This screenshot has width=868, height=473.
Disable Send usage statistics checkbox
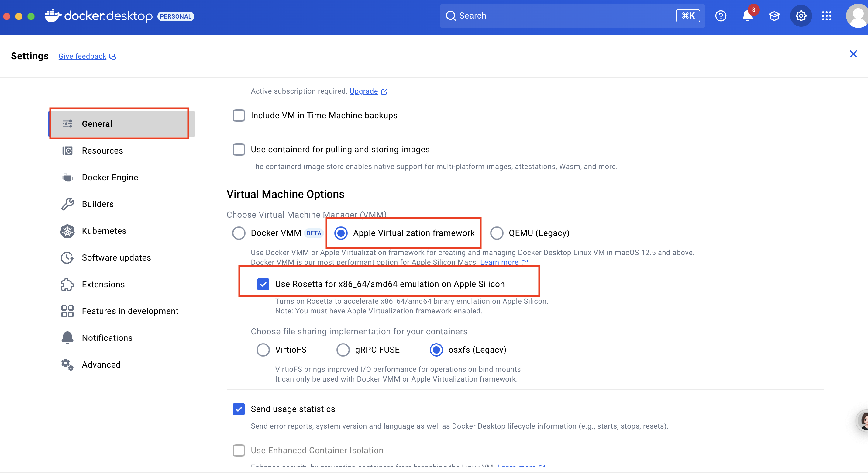[239, 409]
